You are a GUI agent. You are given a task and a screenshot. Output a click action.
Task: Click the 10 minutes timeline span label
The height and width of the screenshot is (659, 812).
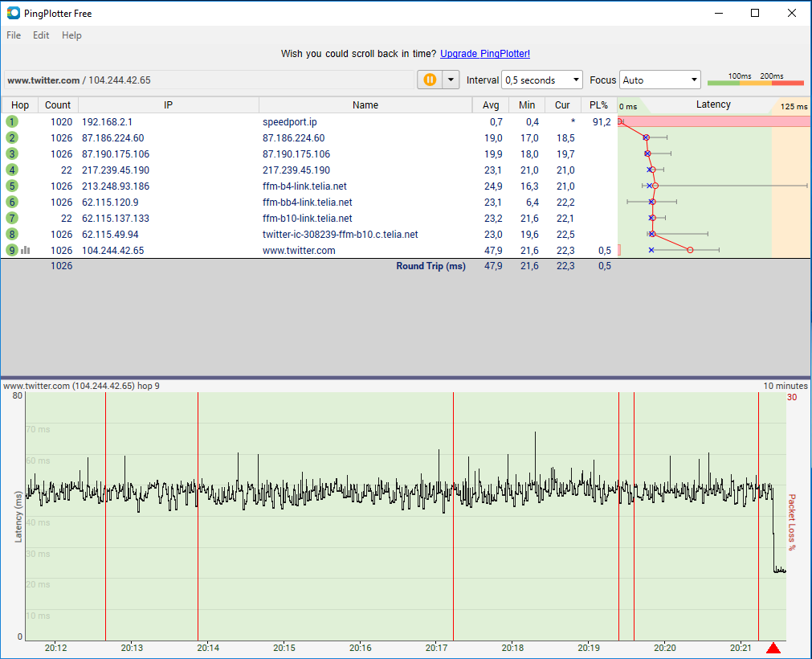coord(785,386)
